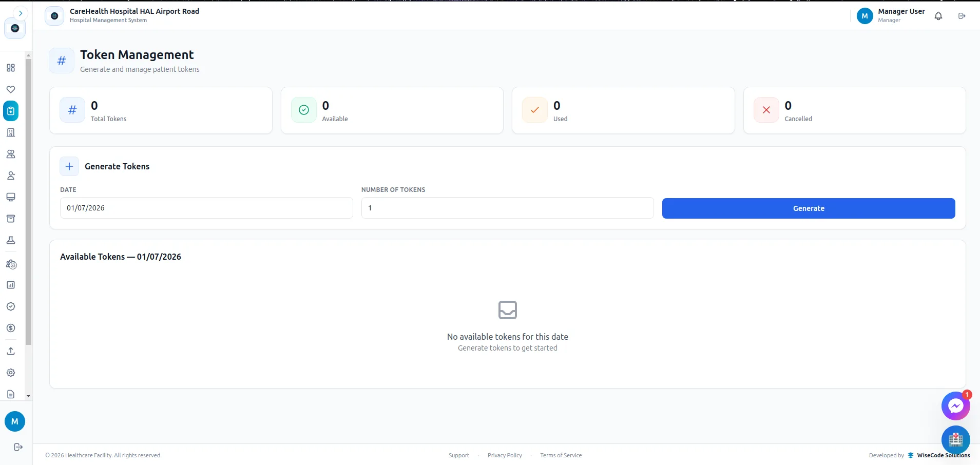Viewport: 980px width, 465px height.
Task: Open the notifications bell icon
Action: pos(938,16)
